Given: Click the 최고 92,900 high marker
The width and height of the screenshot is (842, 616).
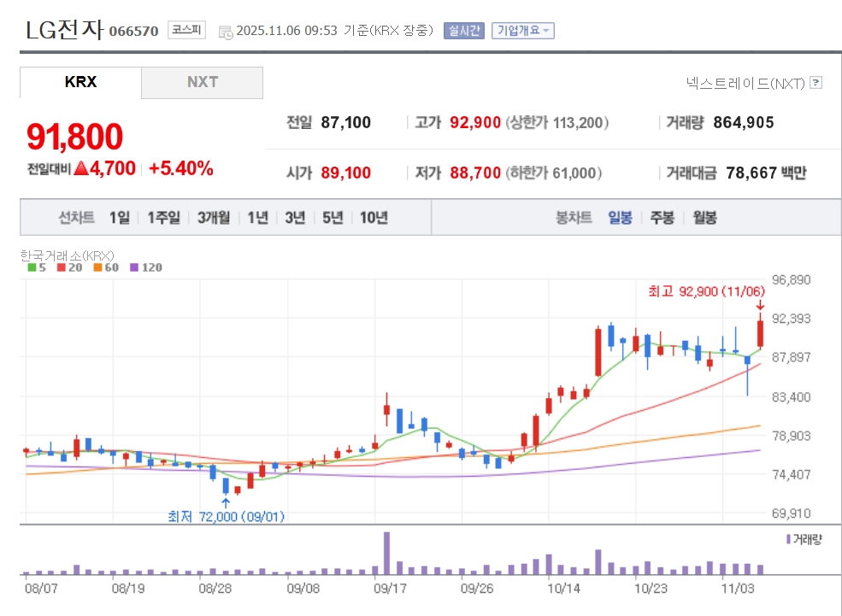Looking at the screenshot, I should pos(705,292).
